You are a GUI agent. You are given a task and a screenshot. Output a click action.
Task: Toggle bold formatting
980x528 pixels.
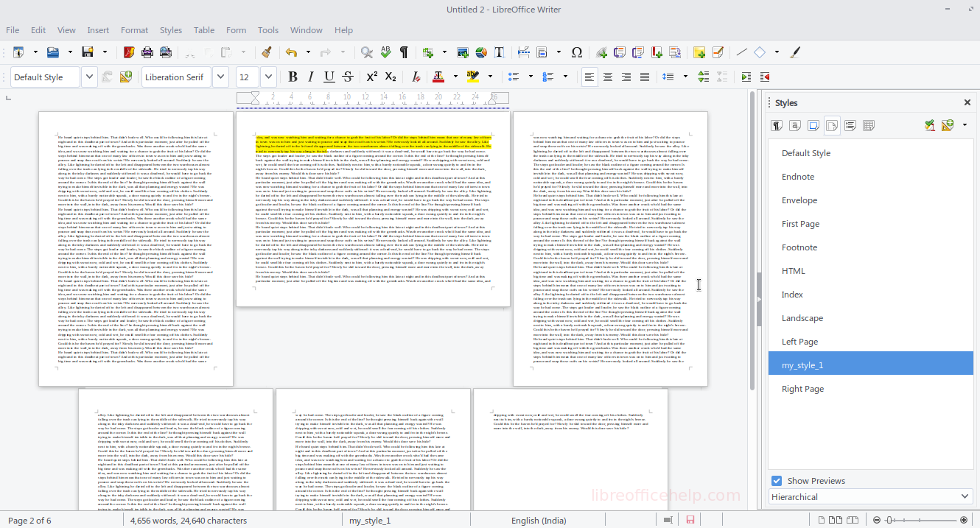293,77
